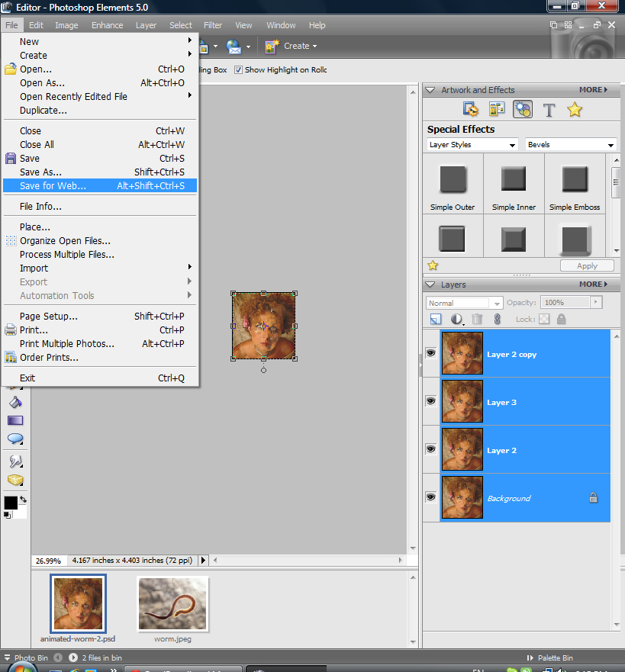The width and height of the screenshot is (625, 672).
Task: Select the speech bubble Custom Shape tool
Action: 15,439
